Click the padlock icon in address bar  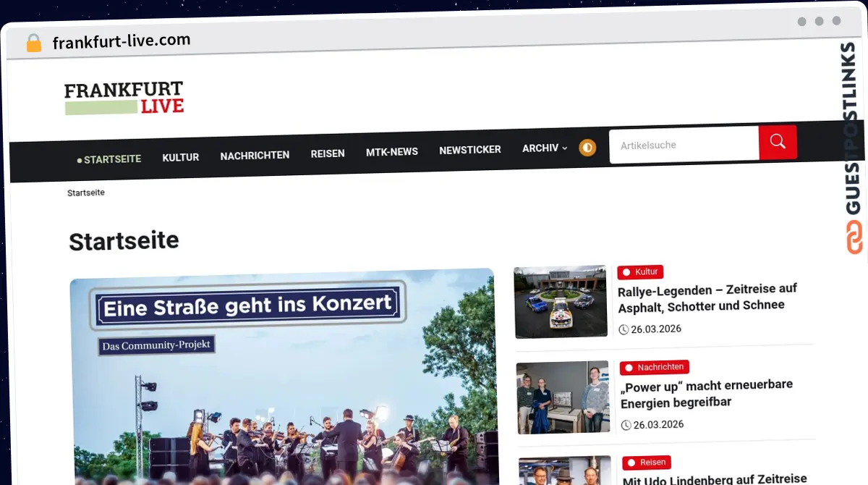click(x=34, y=43)
